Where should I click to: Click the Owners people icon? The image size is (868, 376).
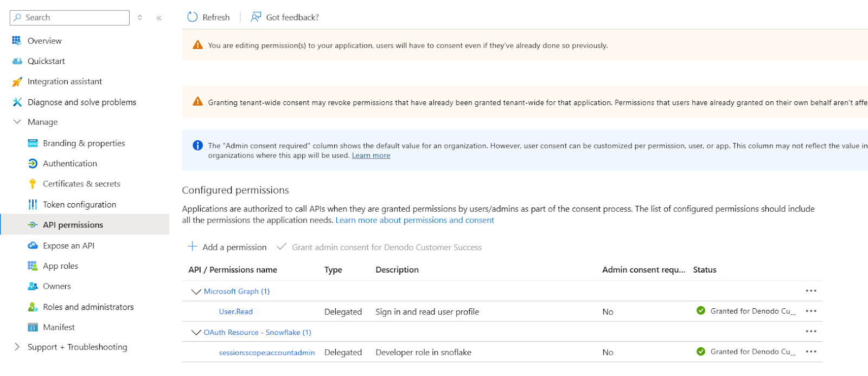(33, 286)
